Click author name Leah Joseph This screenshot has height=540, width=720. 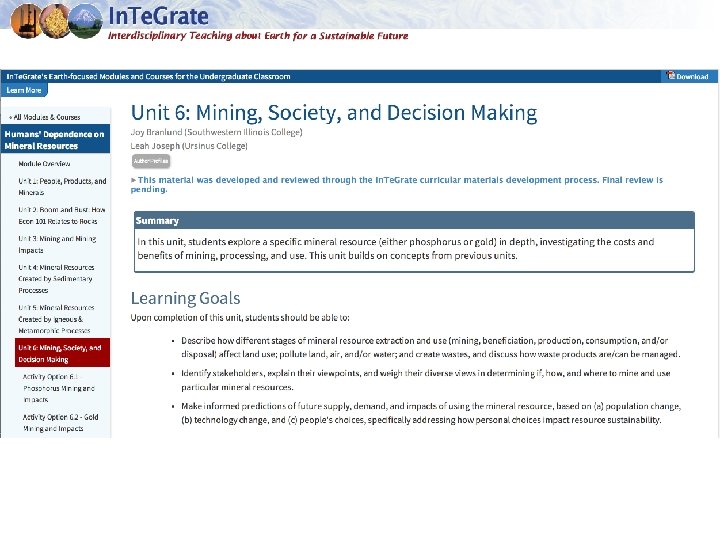click(155, 146)
